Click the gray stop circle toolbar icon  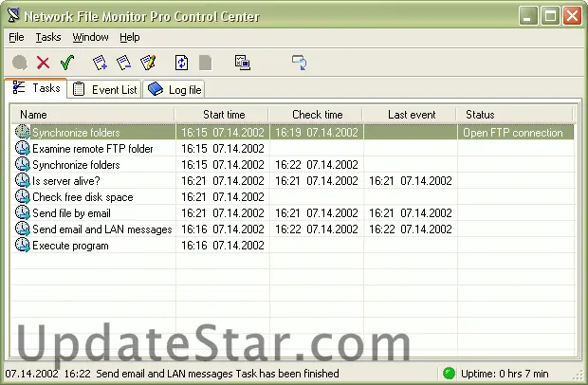20,63
